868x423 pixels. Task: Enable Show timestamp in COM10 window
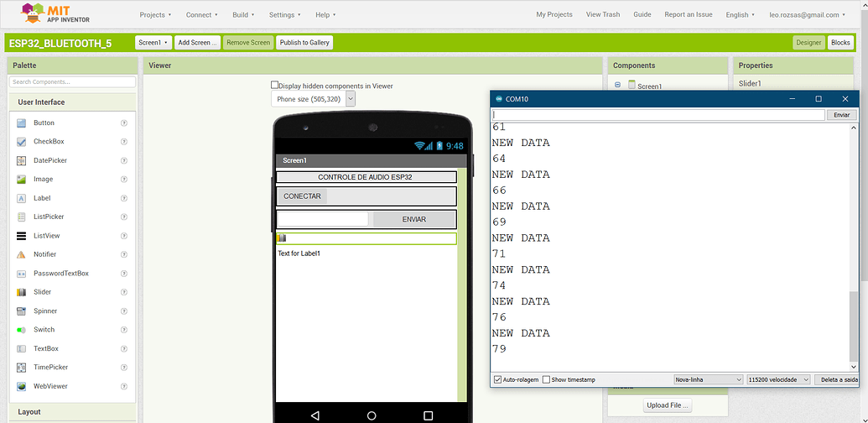coord(546,380)
